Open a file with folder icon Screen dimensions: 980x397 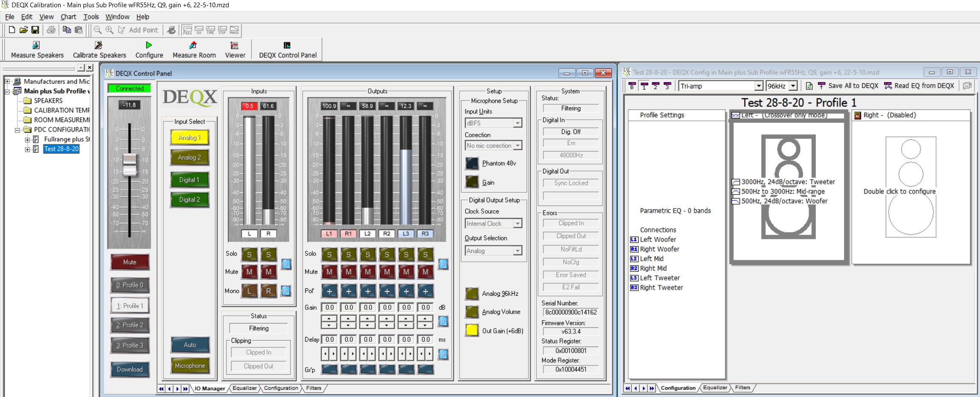coord(23,30)
